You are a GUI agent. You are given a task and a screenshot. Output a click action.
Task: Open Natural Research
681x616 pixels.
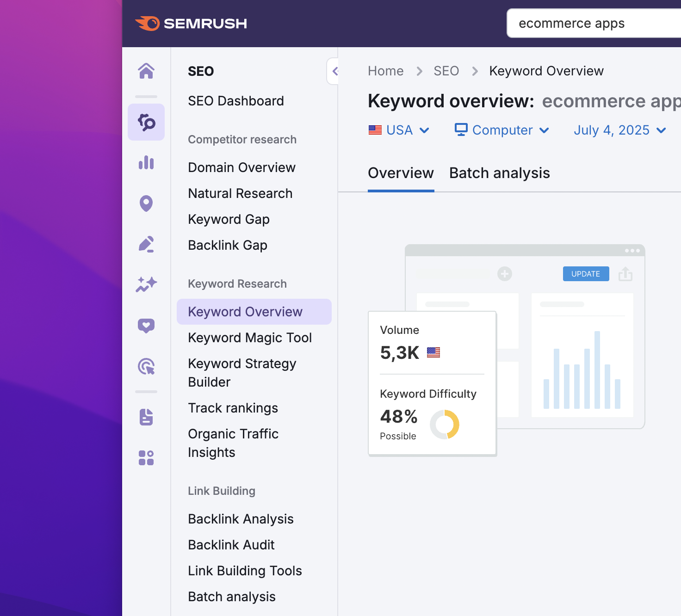click(240, 193)
